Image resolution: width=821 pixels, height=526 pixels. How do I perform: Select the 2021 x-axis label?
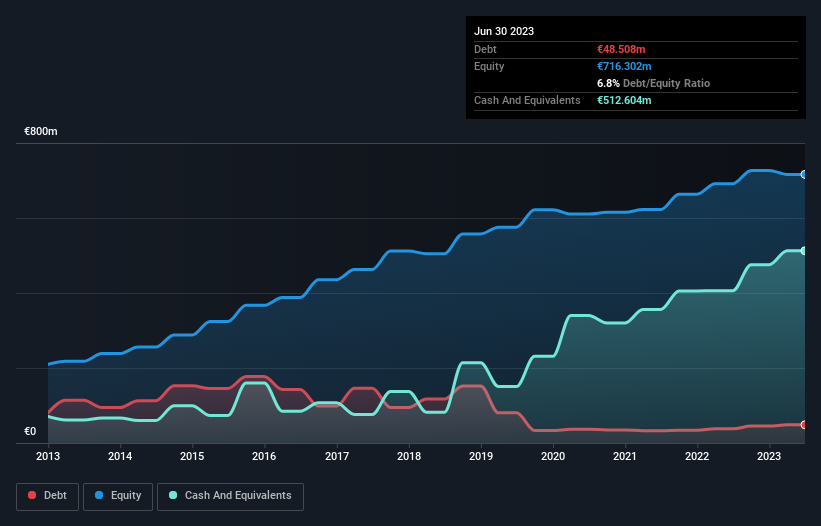click(625, 456)
